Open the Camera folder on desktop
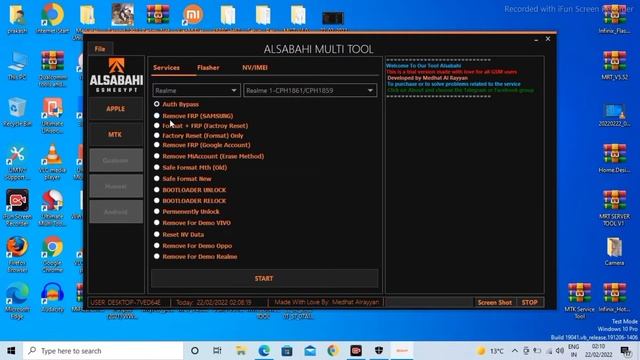The image size is (640, 360). (614, 251)
